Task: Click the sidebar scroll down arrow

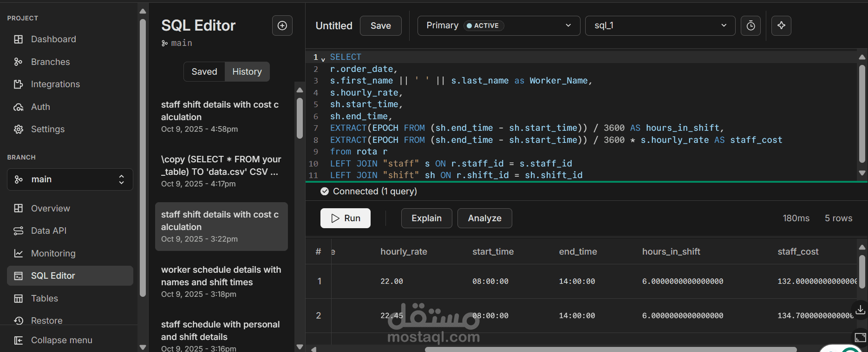Action: click(143, 347)
